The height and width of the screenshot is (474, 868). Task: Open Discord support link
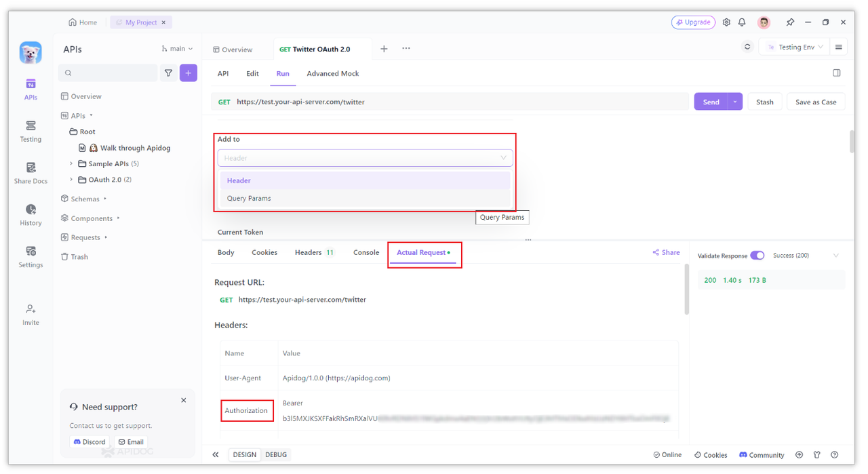coord(90,442)
